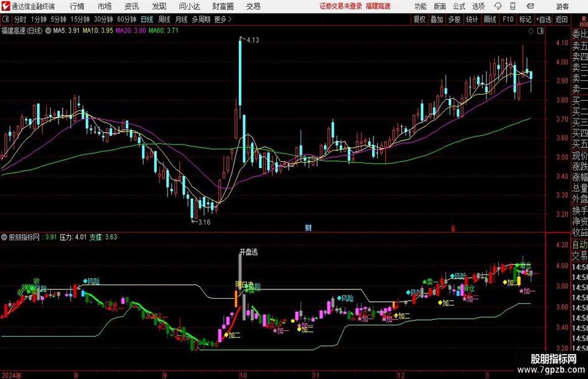This screenshot has width=588, height=379.
Task: Click the 叠加 overlay toolbar button
Action: point(437,19)
